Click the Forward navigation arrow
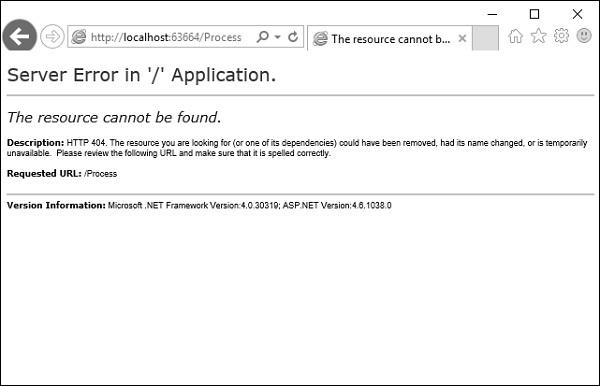Viewport: 600px width, 386px height. [52, 37]
